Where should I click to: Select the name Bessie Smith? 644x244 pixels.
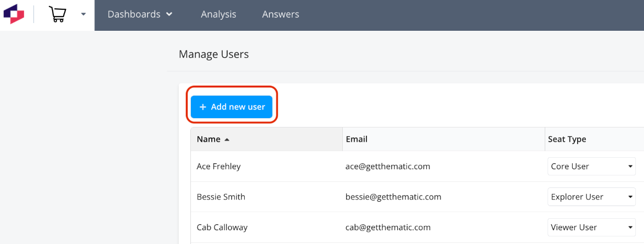221,197
